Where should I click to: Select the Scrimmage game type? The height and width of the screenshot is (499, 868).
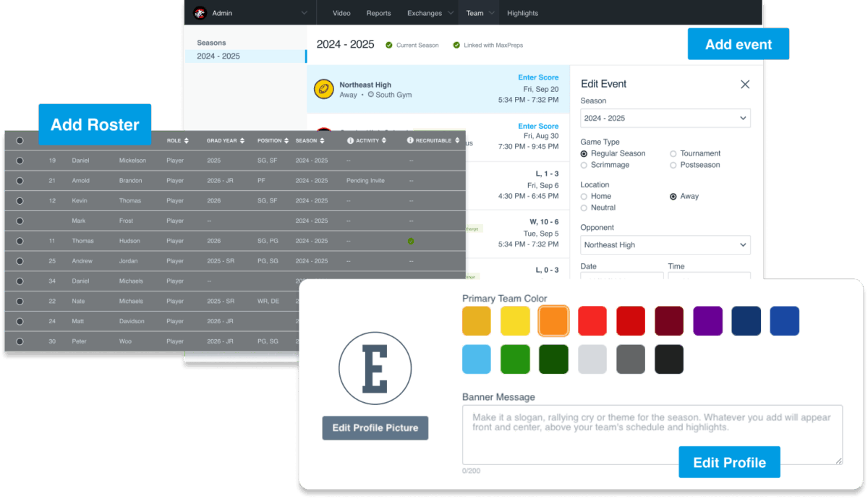click(x=584, y=165)
